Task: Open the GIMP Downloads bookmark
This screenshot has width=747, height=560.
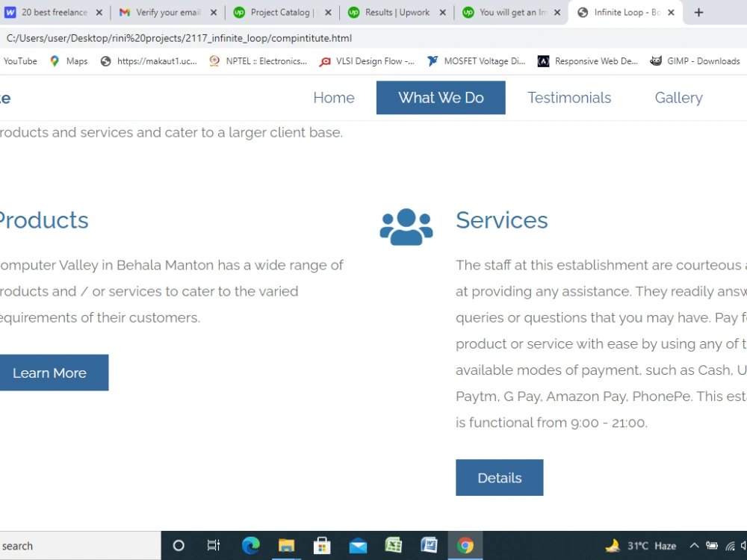Action: pos(695,61)
